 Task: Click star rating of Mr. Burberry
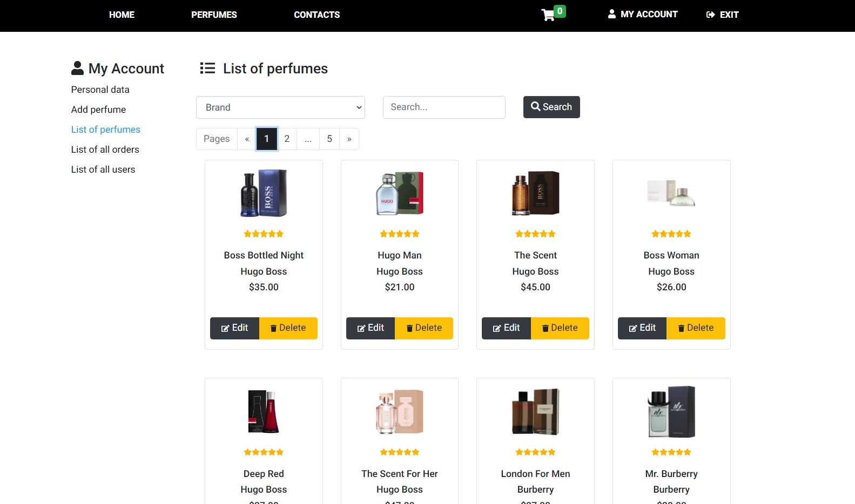[671, 452]
